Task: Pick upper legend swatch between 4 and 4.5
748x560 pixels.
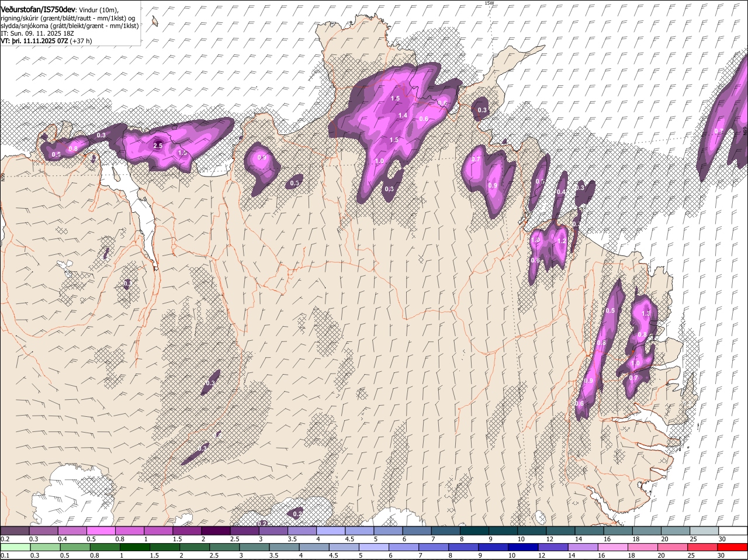Action: click(x=331, y=531)
